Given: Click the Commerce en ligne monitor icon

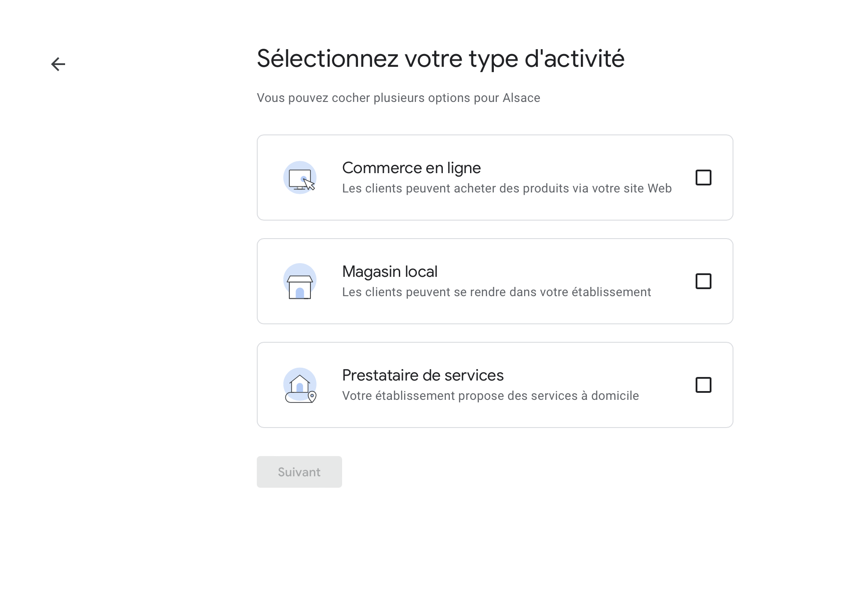Looking at the screenshot, I should pos(300,178).
